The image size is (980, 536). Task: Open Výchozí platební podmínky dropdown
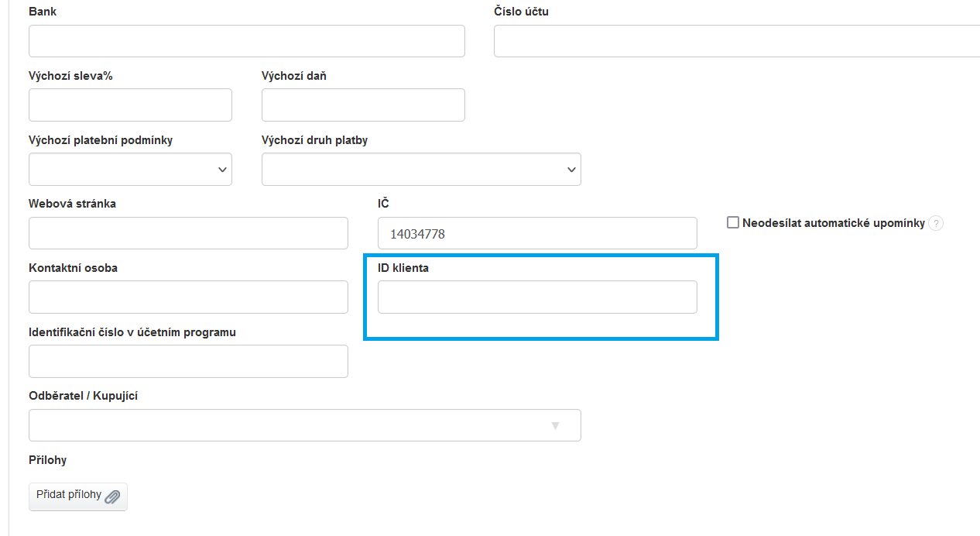click(x=130, y=170)
